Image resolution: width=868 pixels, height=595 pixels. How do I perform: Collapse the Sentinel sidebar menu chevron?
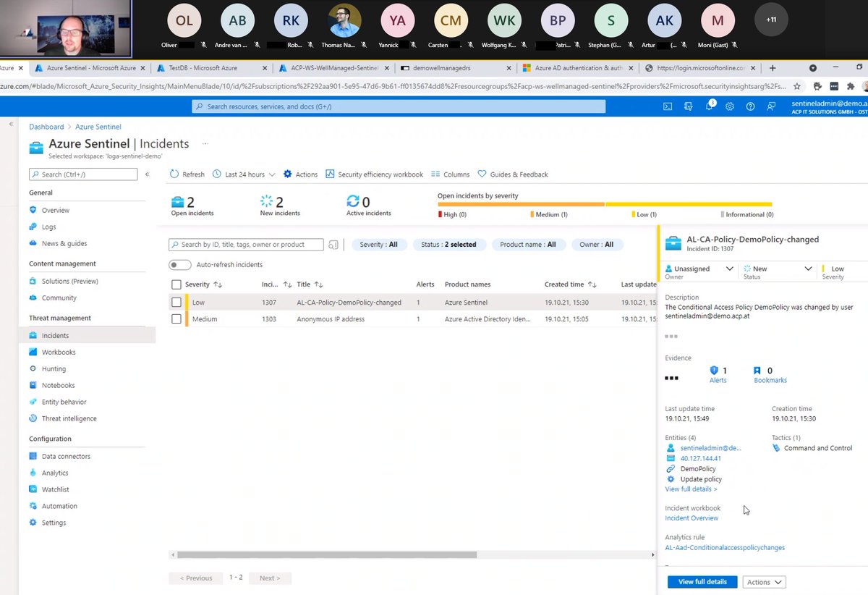pos(147,174)
